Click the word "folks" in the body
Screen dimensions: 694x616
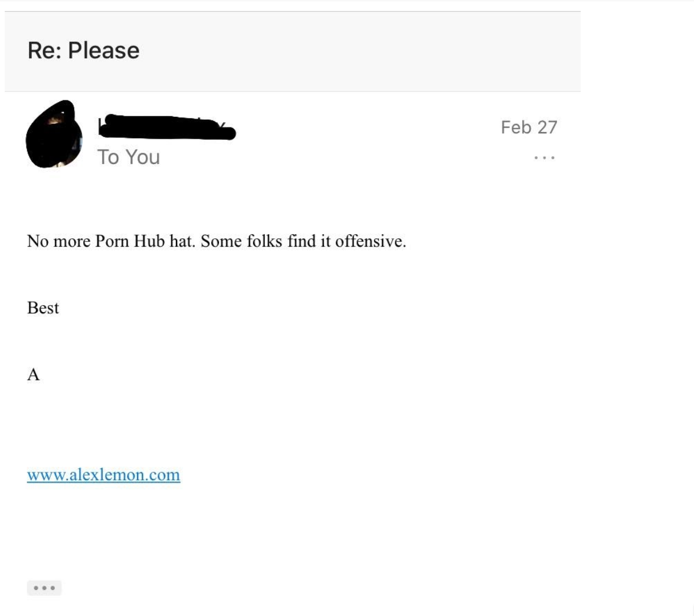tap(262, 242)
